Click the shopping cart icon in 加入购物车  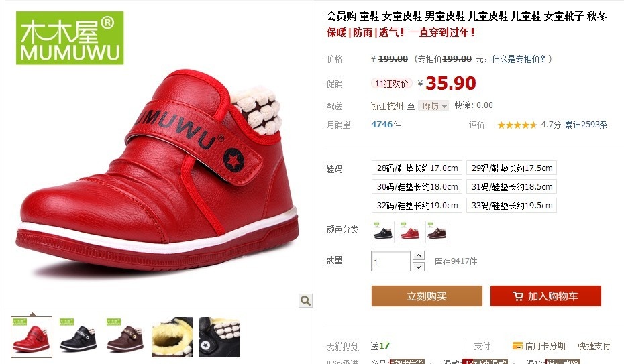(x=518, y=296)
